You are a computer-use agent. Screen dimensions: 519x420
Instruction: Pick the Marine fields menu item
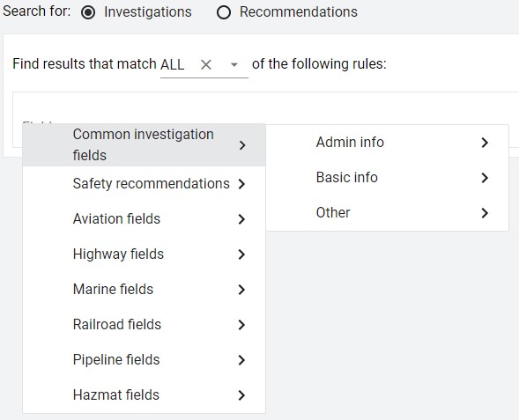click(x=144, y=290)
